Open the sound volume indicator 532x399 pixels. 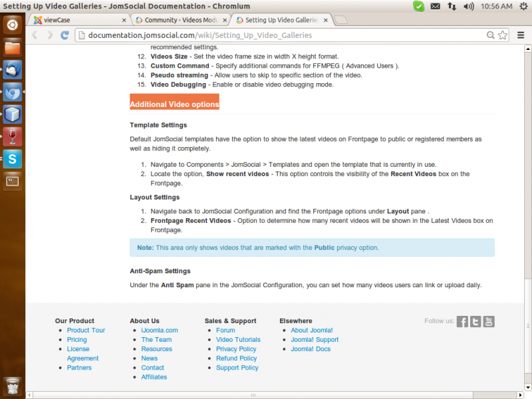[x=469, y=6]
